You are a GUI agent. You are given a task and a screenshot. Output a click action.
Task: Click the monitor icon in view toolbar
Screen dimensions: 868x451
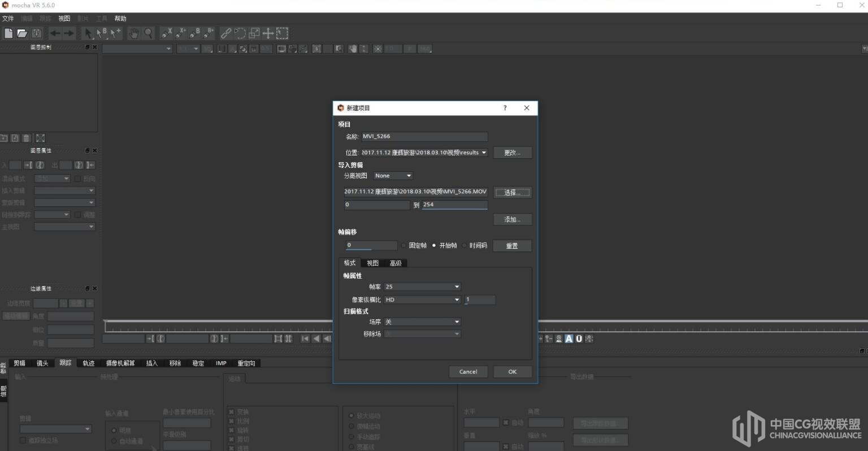[281, 49]
